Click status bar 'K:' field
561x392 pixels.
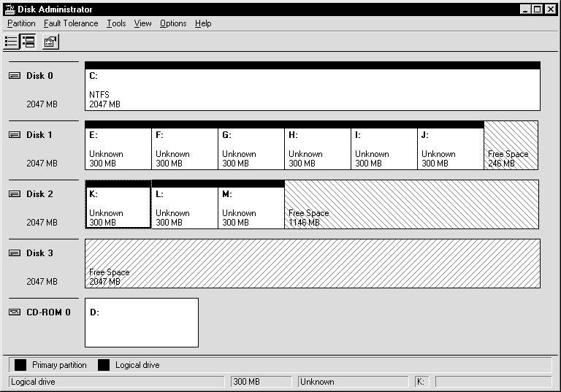[421, 382]
